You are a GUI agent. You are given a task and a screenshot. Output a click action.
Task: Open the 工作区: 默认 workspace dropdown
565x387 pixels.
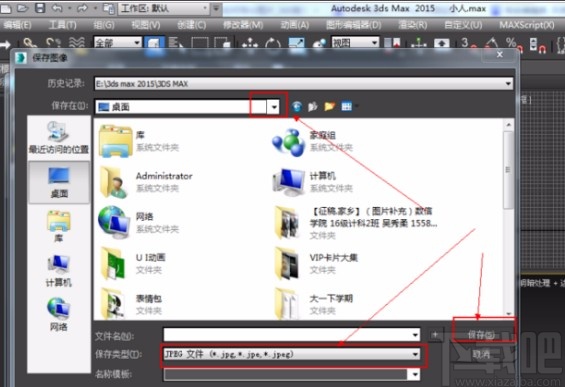[164, 8]
